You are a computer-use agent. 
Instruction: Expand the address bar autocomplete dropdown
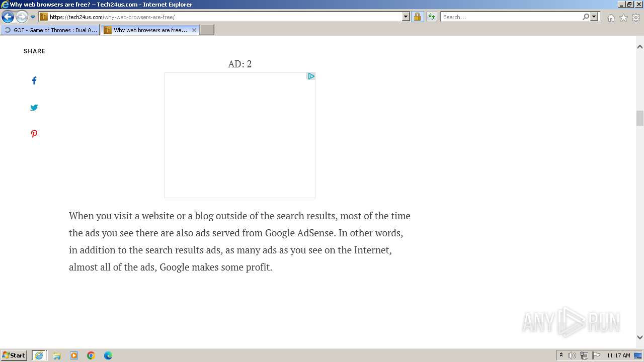click(406, 17)
